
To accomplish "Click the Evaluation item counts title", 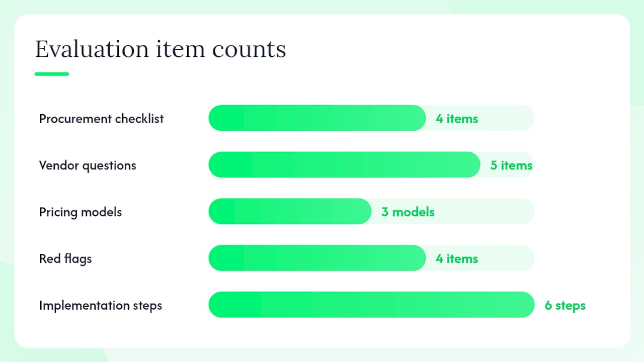I will [160, 49].
